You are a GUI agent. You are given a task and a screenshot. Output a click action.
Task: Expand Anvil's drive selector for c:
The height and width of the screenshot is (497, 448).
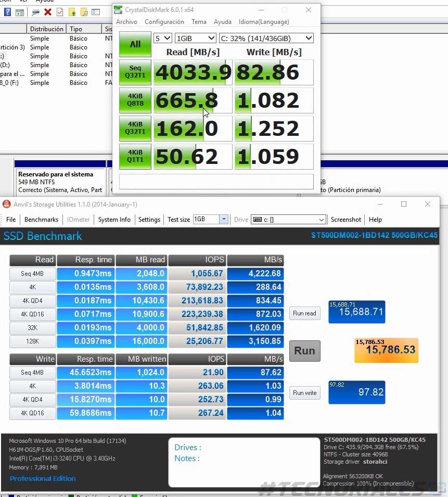click(288, 220)
